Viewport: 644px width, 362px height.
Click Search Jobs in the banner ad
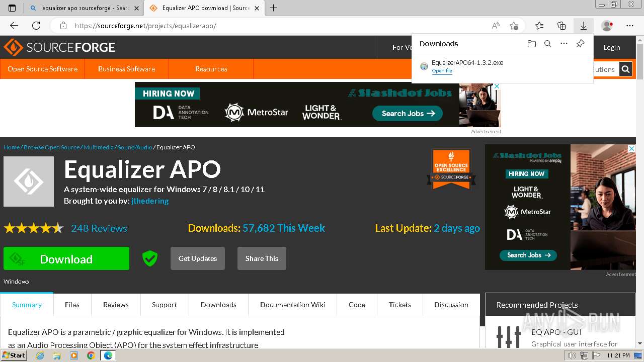click(408, 113)
